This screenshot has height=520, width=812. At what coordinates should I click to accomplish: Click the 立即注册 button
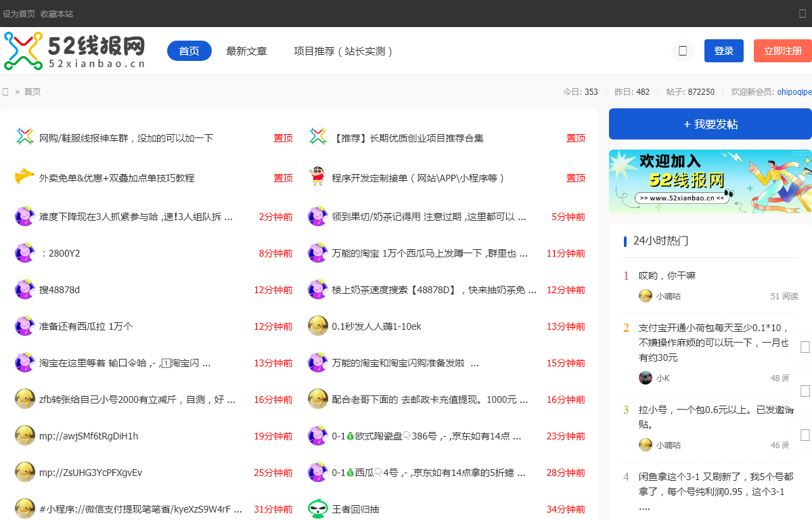click(783, 51)
